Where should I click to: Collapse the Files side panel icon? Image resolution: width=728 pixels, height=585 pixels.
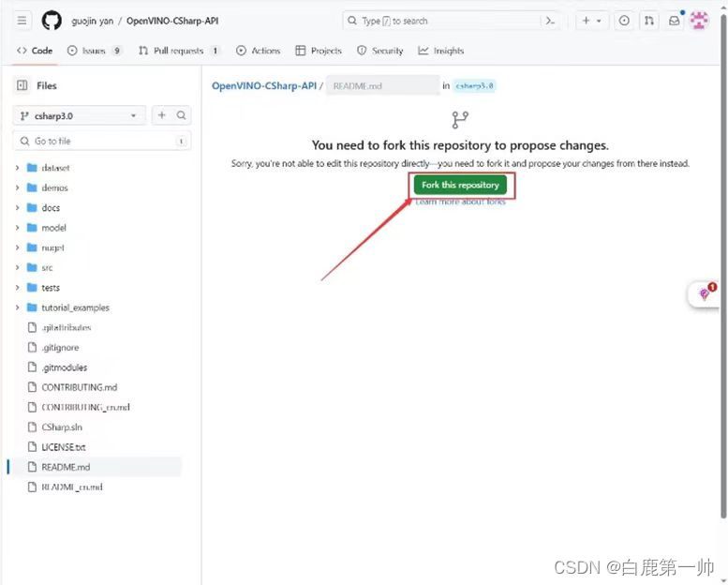click(x=22, y=85)
